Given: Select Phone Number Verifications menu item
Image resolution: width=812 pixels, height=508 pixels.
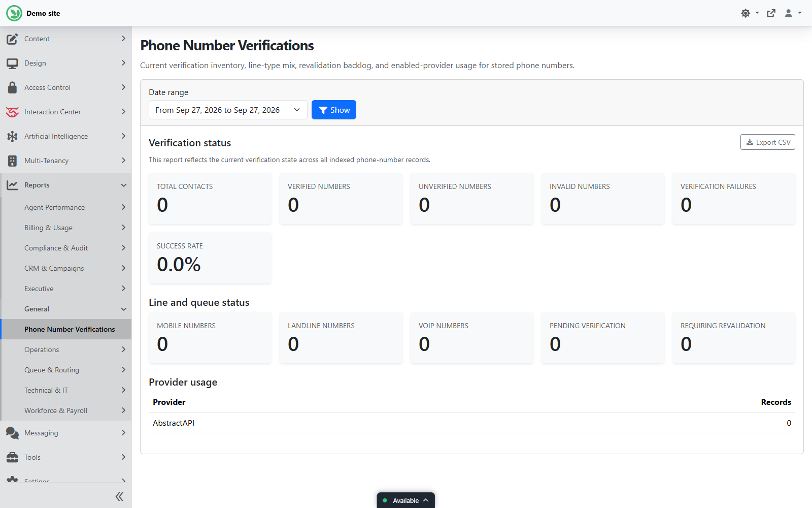Looking at the screenshot, I should pos(66,329).
